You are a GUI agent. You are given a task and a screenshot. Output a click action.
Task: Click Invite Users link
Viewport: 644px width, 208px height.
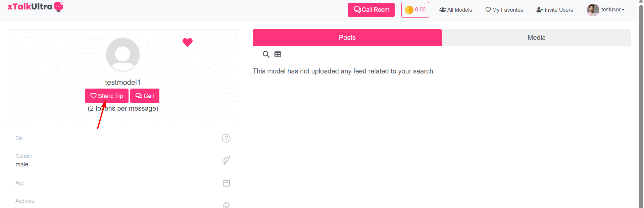coord(554,10)
